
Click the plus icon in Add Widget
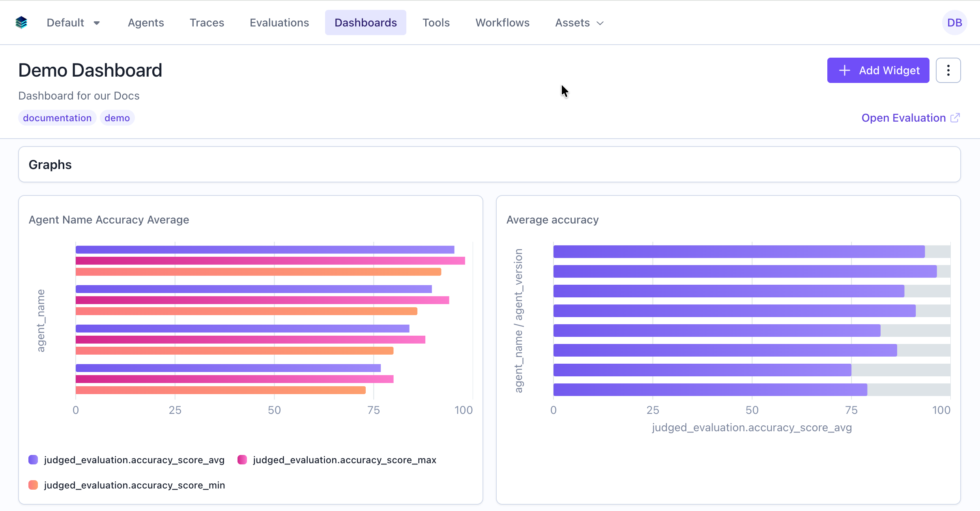click(x=844, y=70)
